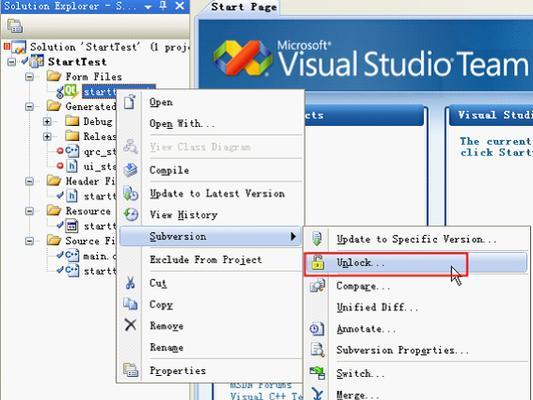
Task: Click the Annotate icon in submenu
Action: [317, 329]
